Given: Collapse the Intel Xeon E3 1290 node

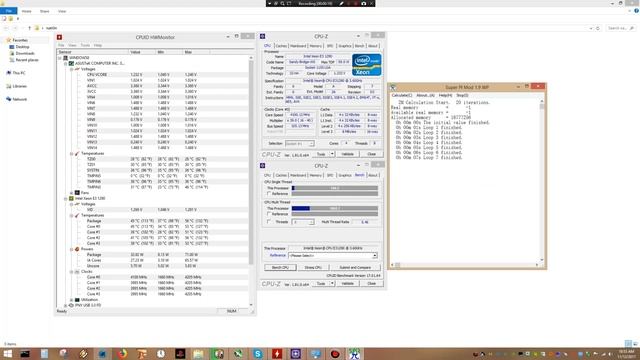Looking at the screenshot, I should click(66, 198).
